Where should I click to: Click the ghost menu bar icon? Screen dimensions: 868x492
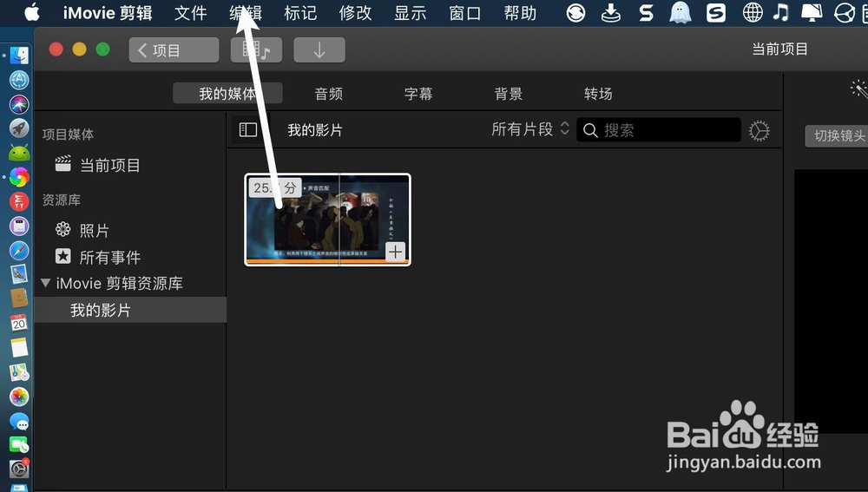[681, 12]
